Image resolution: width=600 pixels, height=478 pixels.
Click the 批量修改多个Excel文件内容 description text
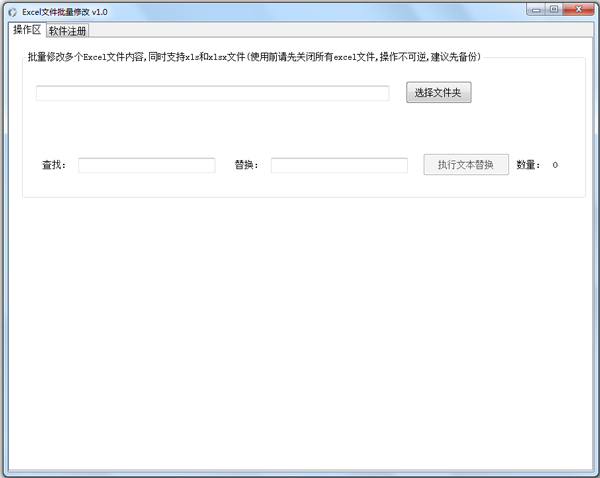(254, 57)
